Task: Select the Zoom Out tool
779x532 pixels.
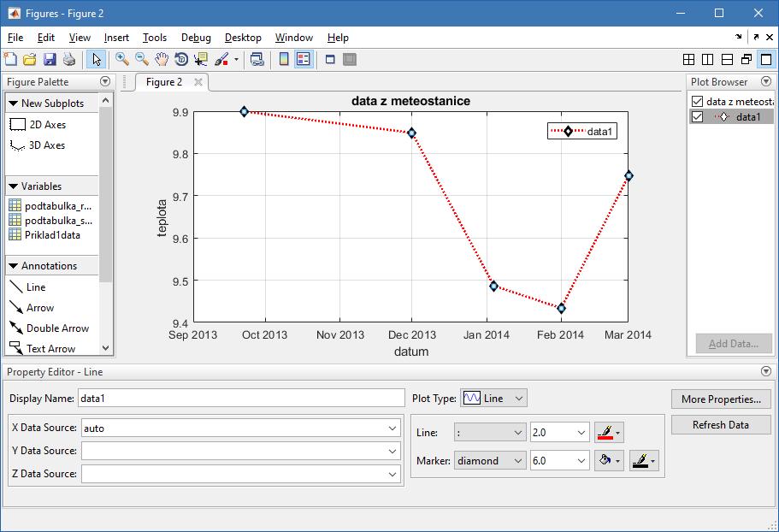Action: pyautogui.click(x=142, y=60)
